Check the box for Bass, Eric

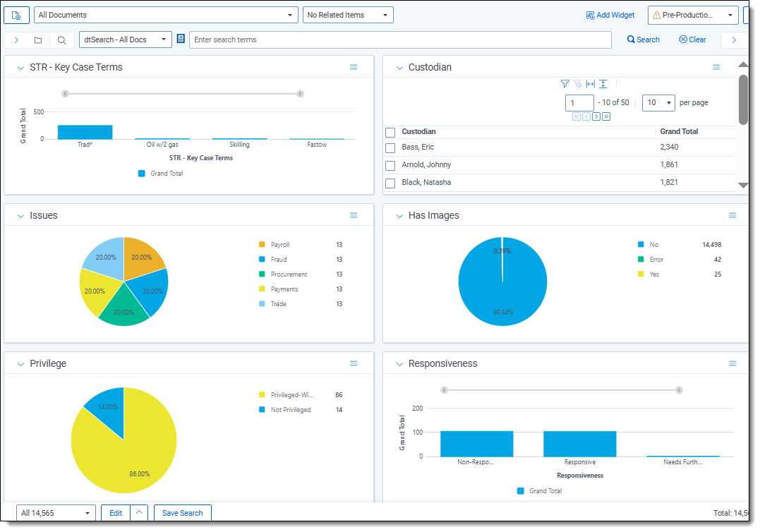click(x=390, y=148)
